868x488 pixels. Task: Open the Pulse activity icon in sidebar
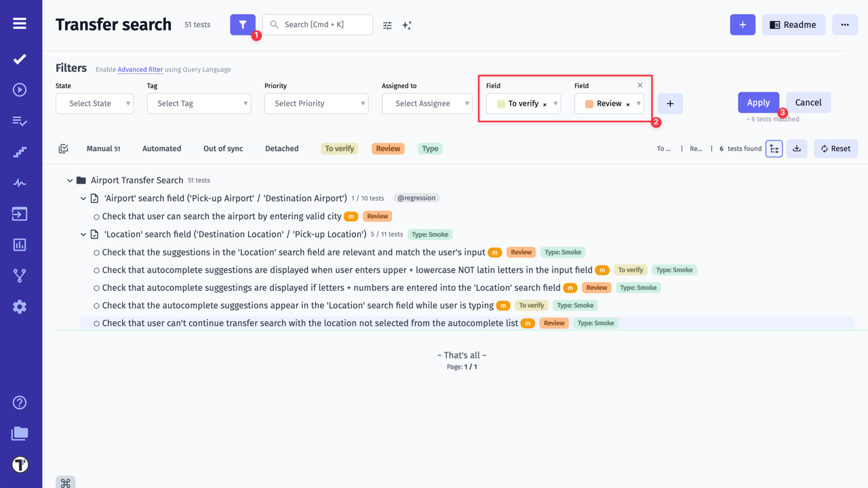point(20,183)
